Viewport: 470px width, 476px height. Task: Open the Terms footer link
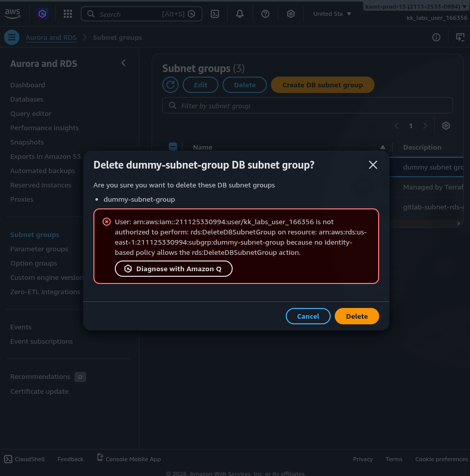394,459
